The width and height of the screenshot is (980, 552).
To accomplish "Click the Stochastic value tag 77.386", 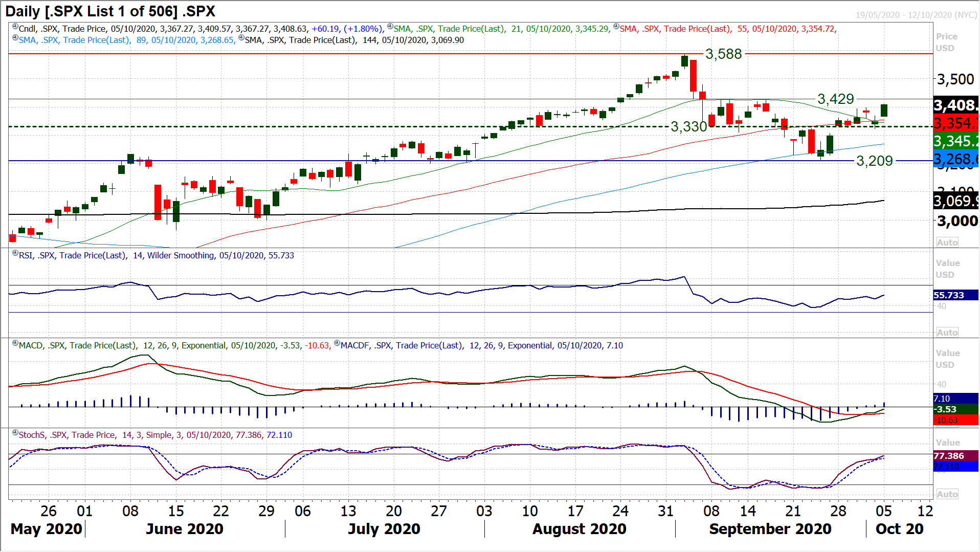I will tap(956, 456).
